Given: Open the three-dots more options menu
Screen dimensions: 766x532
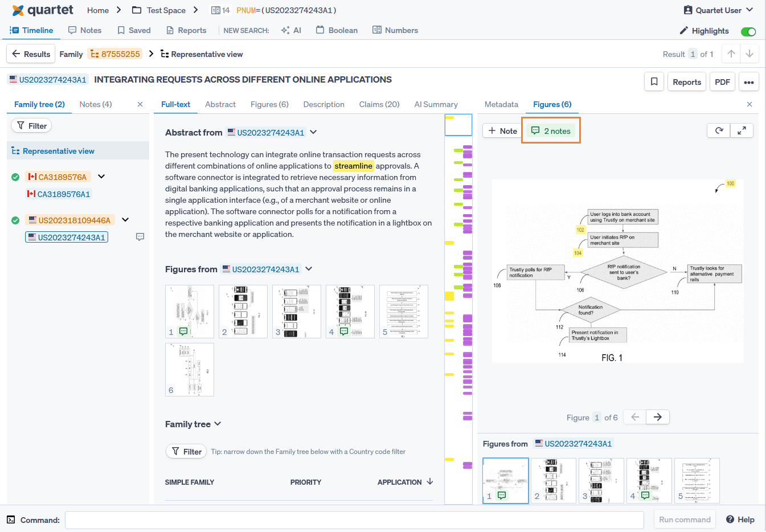Looking at the screenshot, I should [x=748, y=82].
